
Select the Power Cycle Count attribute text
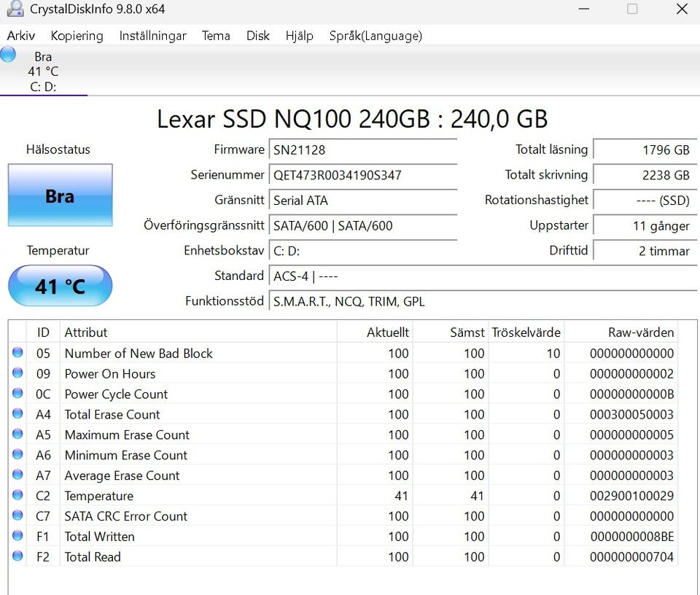coord(116,394)
